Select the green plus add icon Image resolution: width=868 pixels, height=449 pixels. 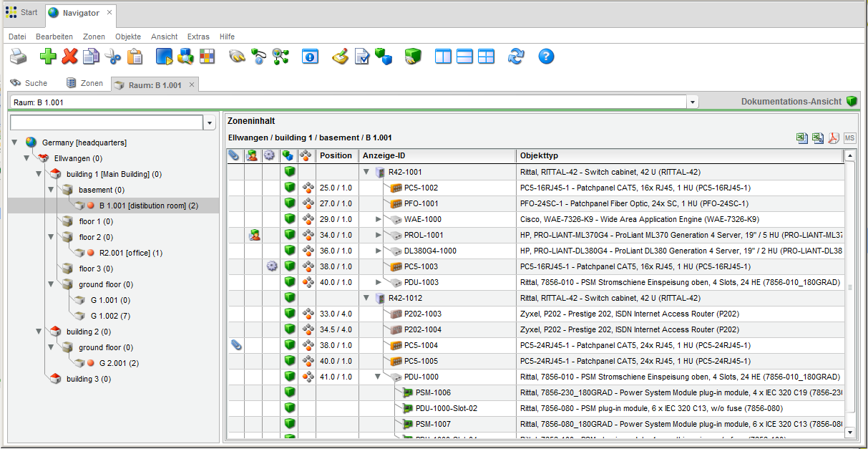47,57
